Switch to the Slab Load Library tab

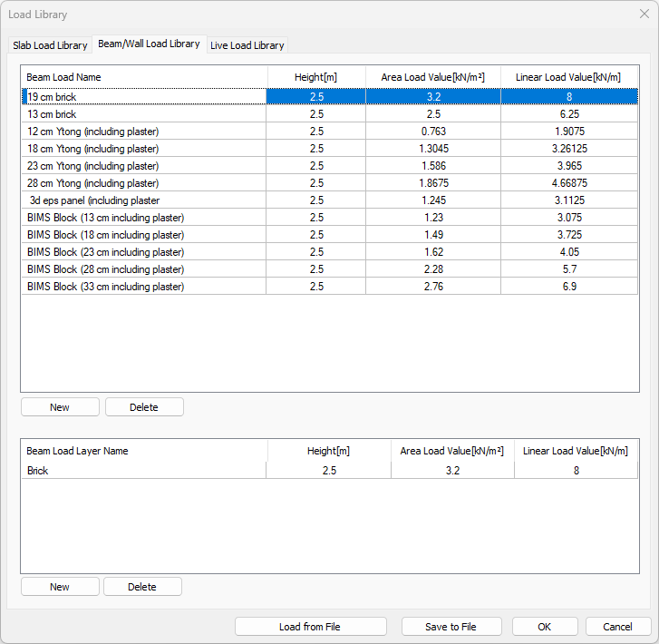[50, 45]
